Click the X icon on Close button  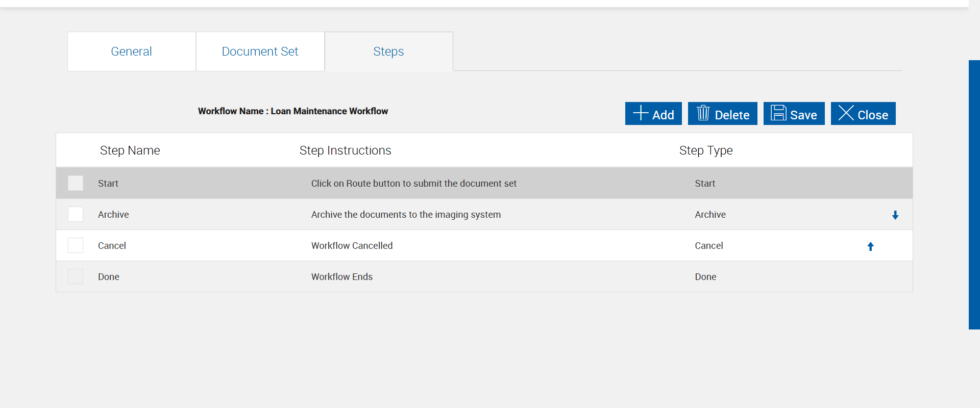tap(846, 113)
